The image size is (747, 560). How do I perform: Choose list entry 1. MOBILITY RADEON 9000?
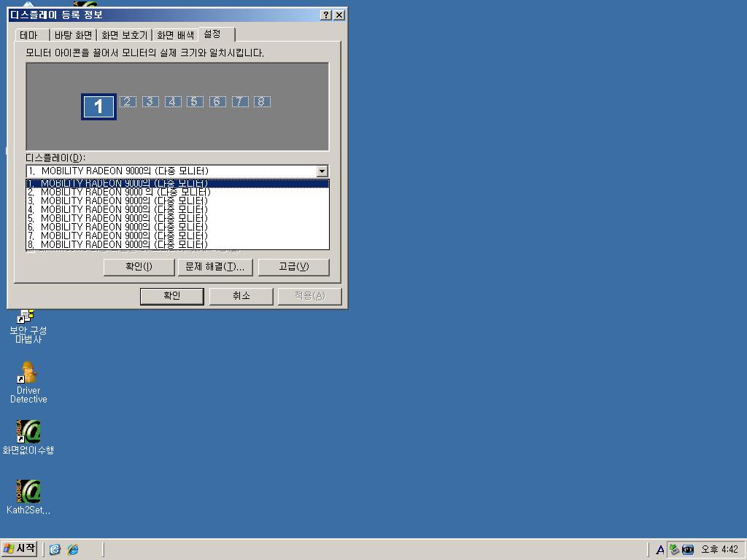(x=177, y=183)
